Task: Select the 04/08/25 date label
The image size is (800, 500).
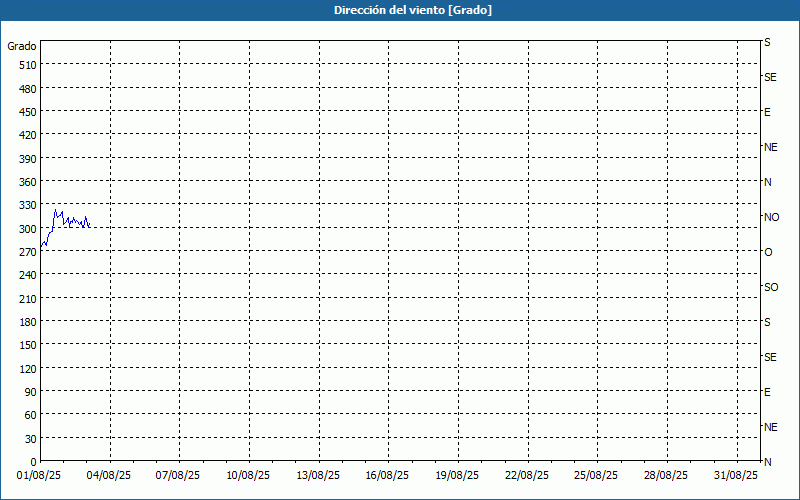Action: coord(109,476)
